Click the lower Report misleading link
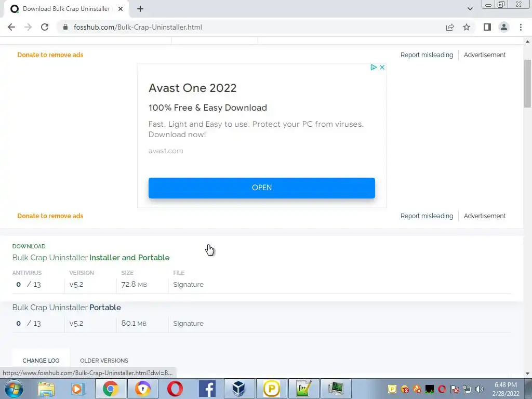This screenshot has height=399, width=532. click(427, 216)
